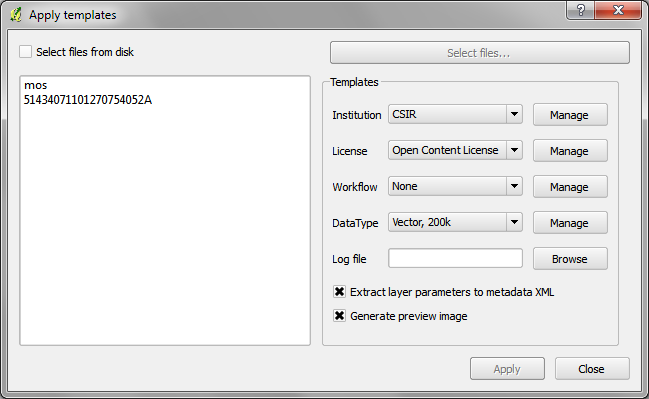Open the help question mark button
649x399 pixels.
[580, 10]
